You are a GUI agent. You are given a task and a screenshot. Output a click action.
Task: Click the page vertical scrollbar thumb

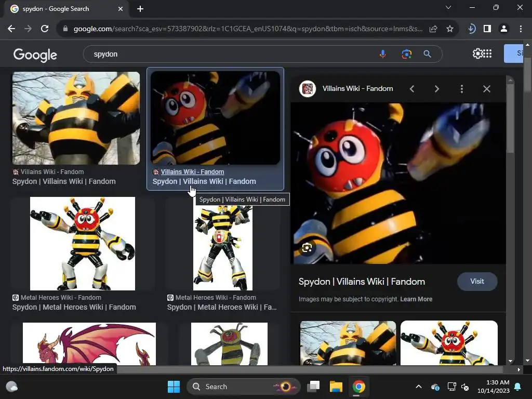tap(528, 74)
